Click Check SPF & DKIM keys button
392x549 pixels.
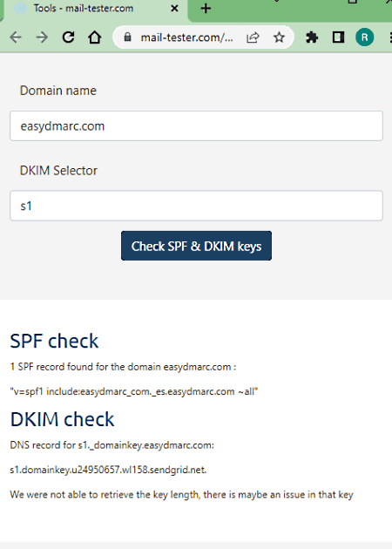[x=196, y=246]
